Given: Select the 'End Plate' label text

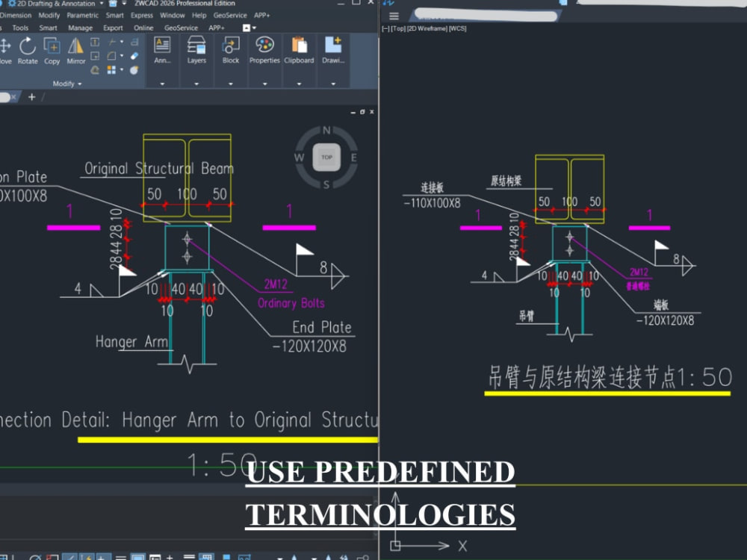Looking at the screenshot, I should coord(321,327).
